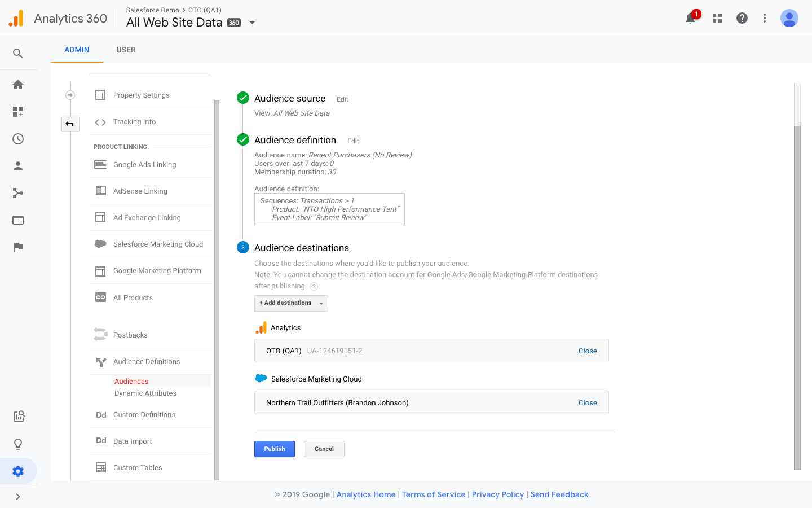Open Discover lightbulb icon in sidebar
This screenshot has height=508, width=812.
pyautogui.click(x=18, y=444)
